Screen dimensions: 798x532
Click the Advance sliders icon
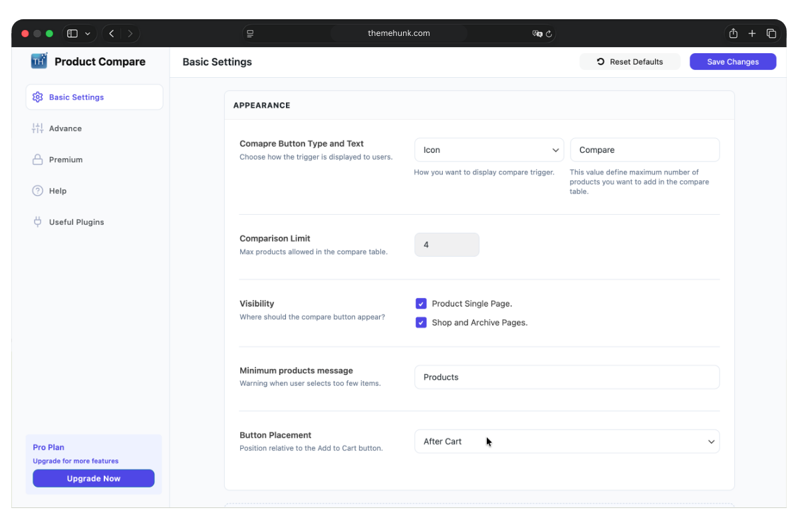38,128
